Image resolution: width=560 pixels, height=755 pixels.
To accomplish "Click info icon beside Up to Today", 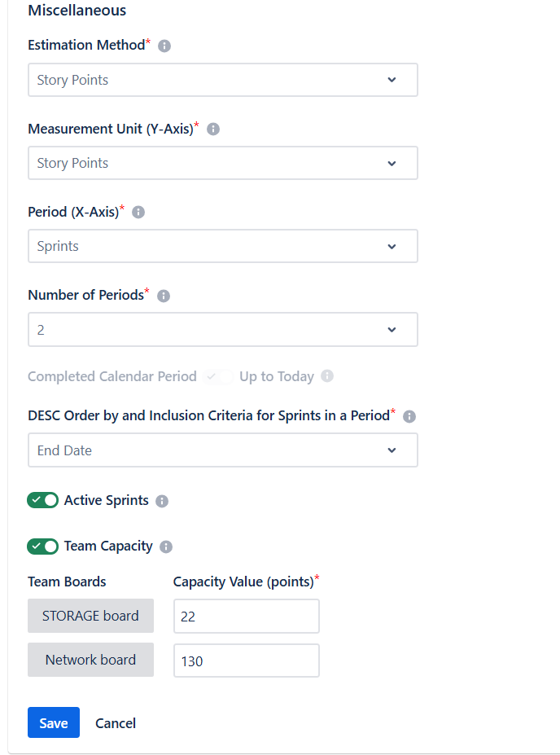I will click(327, 376).
